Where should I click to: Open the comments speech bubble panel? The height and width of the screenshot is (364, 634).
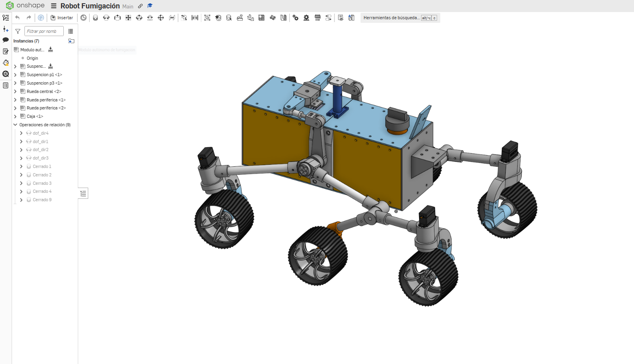click(x=6, y=40)
